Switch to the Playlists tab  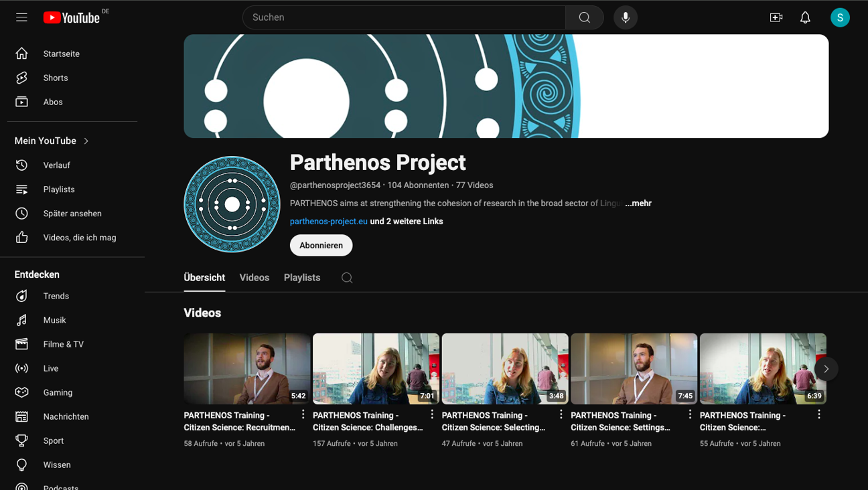click(301, 277)
